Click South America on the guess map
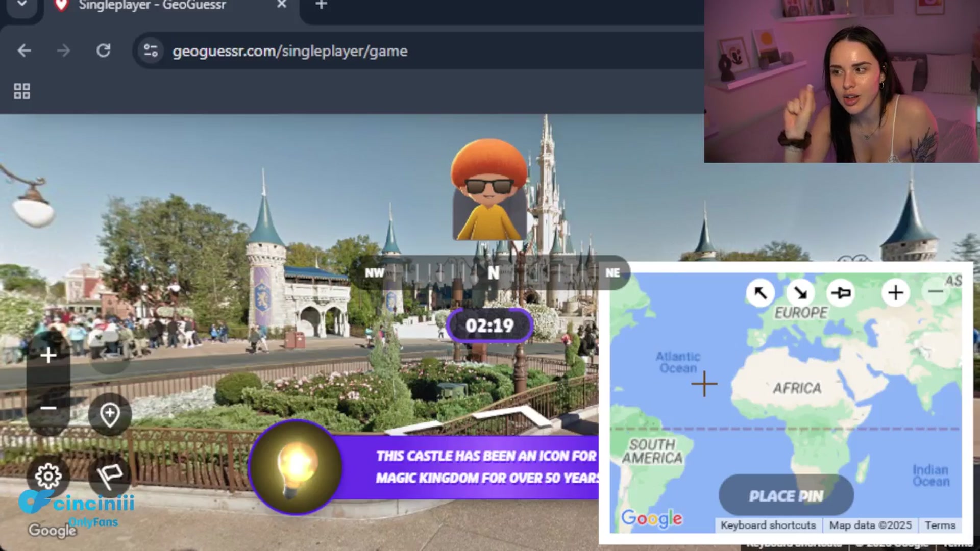This screenshot has height=551, width=980. pyautogui.click(x=653, y=452)
